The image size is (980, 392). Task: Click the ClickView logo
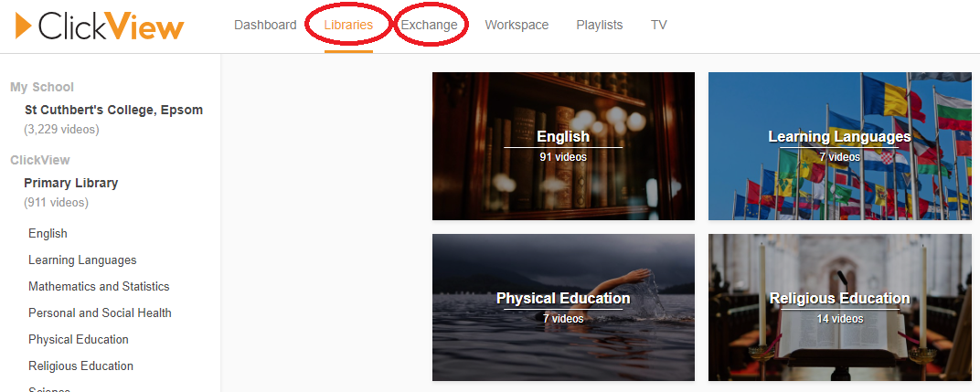(x=100, y=26)
